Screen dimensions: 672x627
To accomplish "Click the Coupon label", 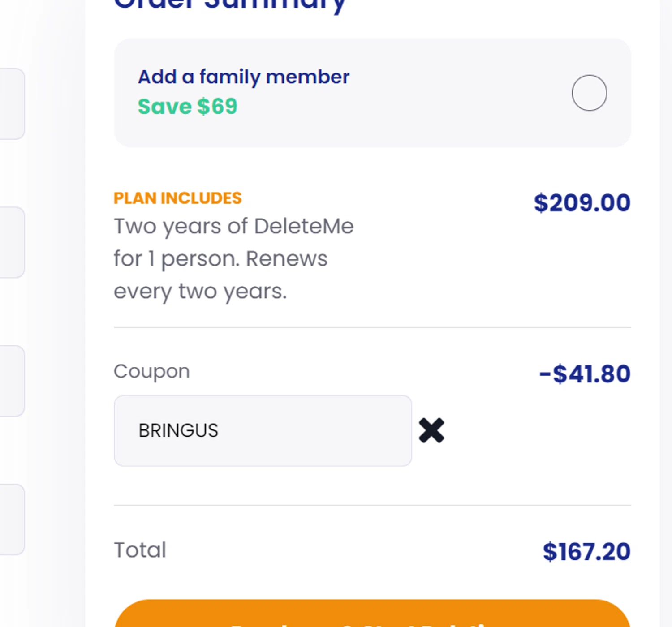I will 151,371.
